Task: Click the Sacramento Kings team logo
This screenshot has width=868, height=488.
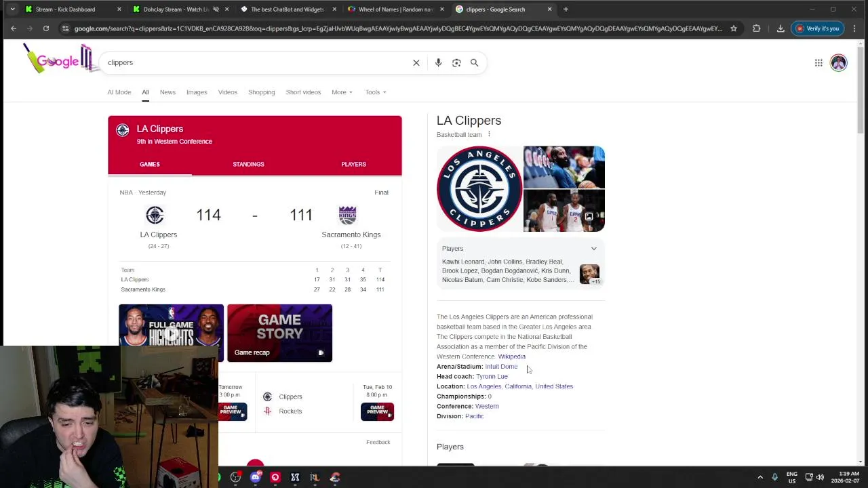Action: click(347, 215)
